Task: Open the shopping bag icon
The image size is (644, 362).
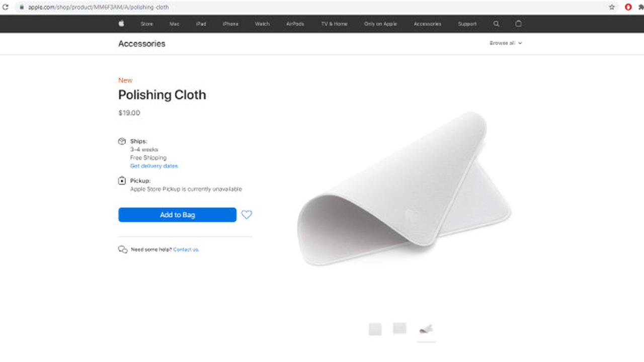Action: (519, 24)
